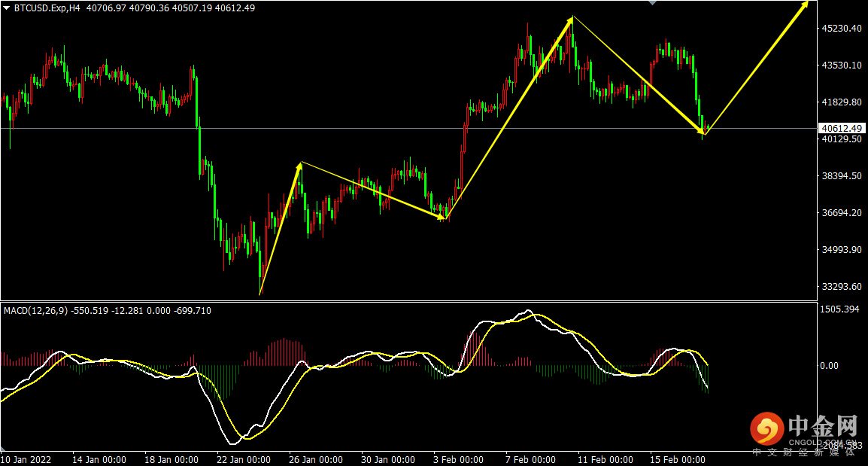The height and width of the screenshot is (466, 868).
Task: Select the current price label 40612.49
Action: 841,129
